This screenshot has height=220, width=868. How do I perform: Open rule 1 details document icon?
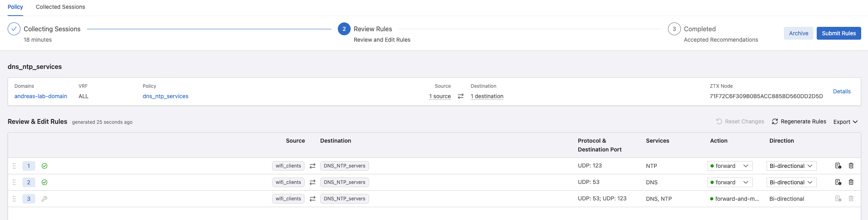coord(838,166)
